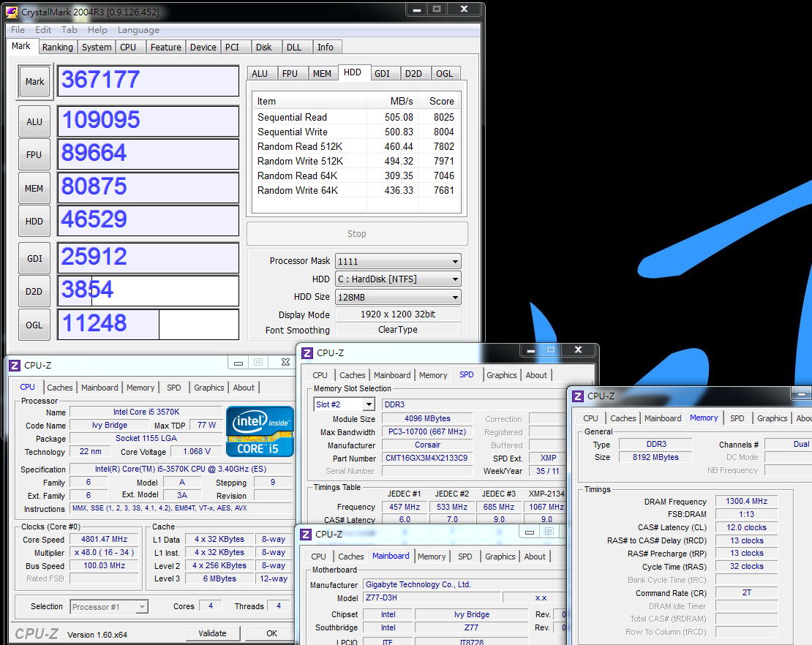This screenshot has width=812, height=645.
Task: Click the Display Mode field 1920 x 1200 32bit
Action: click(x=398, y=314)
